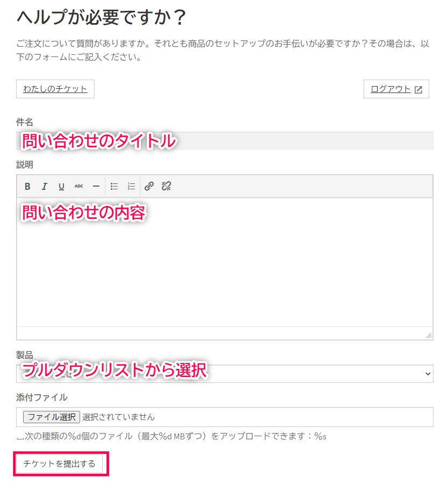Click inside the 説明 description text area

coord(225,262)
